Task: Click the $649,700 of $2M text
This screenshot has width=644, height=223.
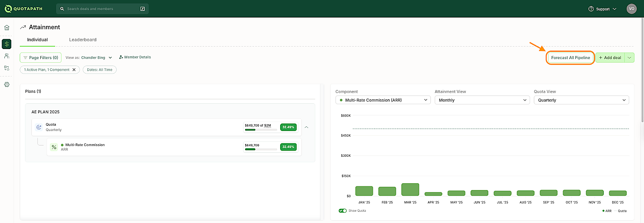Action: (258, 125)
